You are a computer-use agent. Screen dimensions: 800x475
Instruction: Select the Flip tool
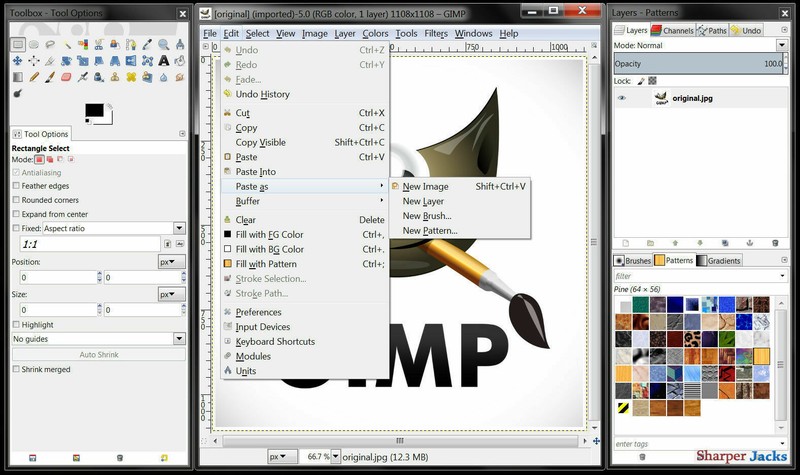[131, 61]
